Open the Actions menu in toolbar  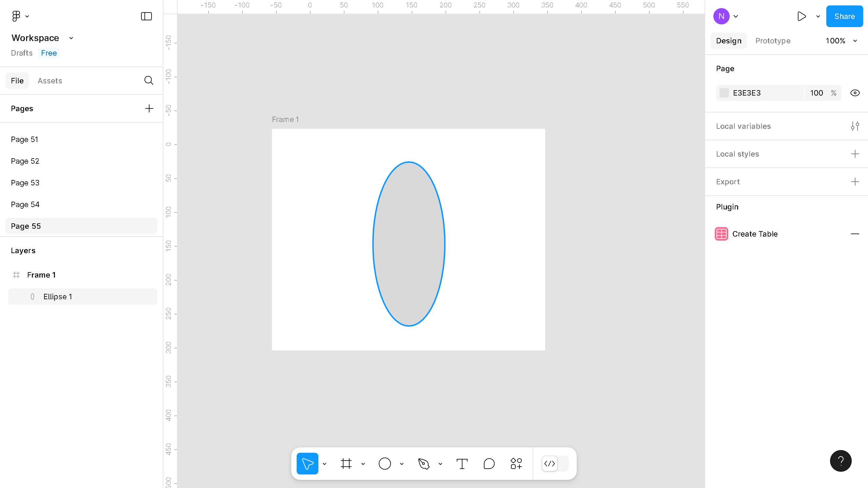pos(515,463)
